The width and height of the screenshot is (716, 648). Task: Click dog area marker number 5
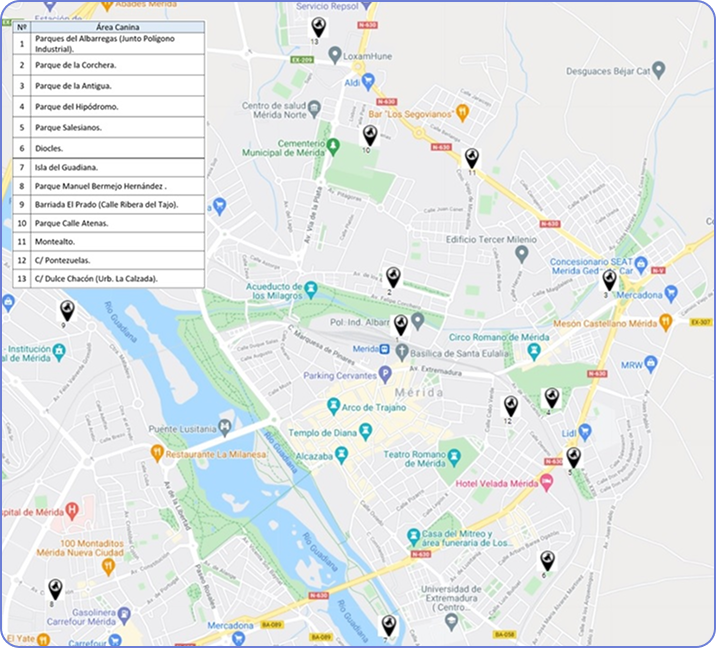[574, 458]
